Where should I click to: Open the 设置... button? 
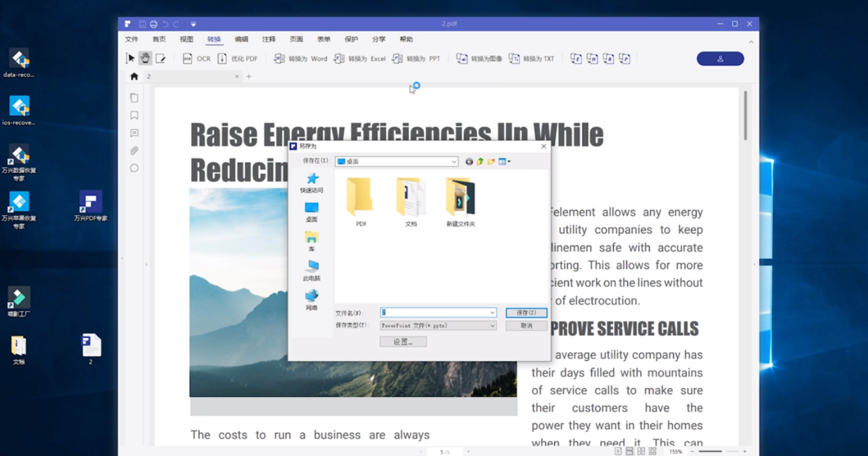(403, 341)
